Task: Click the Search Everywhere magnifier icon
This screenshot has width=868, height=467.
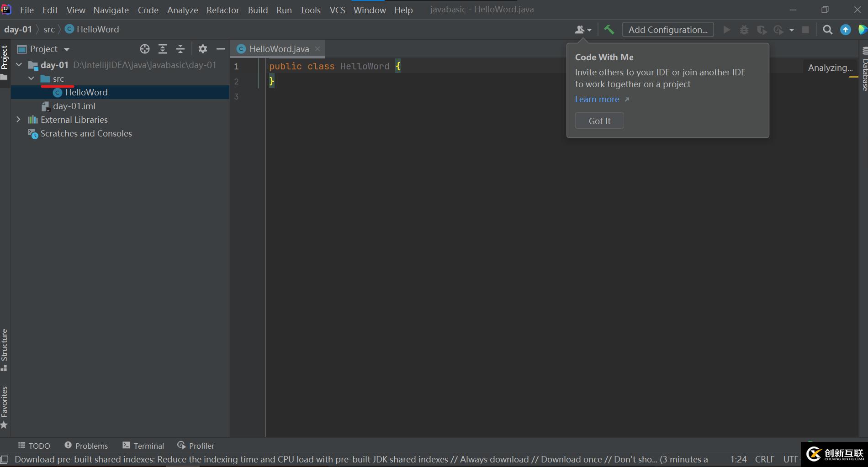Action: [x=827, y=30]
